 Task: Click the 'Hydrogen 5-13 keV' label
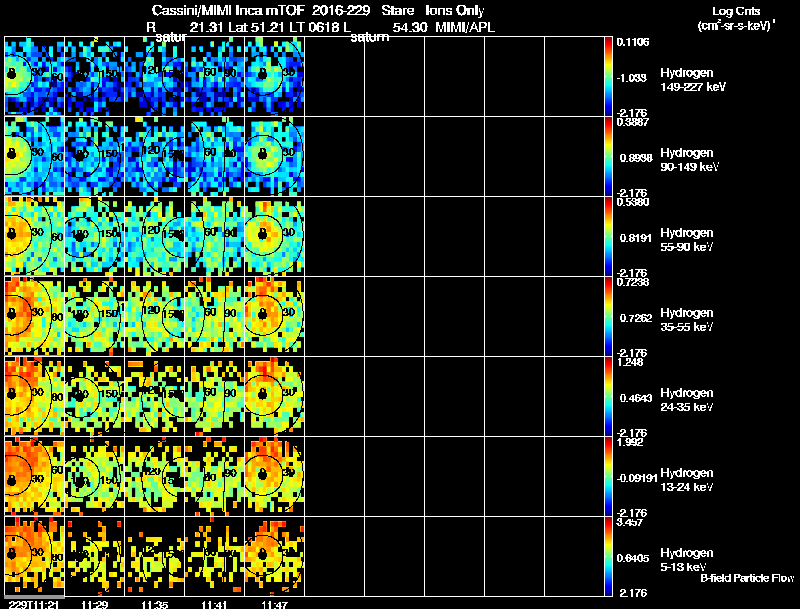pos(687,560)
